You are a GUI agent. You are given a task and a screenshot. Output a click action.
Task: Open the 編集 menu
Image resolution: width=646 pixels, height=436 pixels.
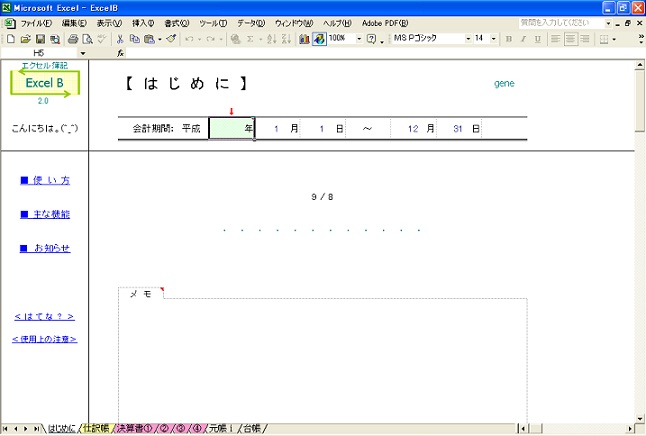pos(74,23)
